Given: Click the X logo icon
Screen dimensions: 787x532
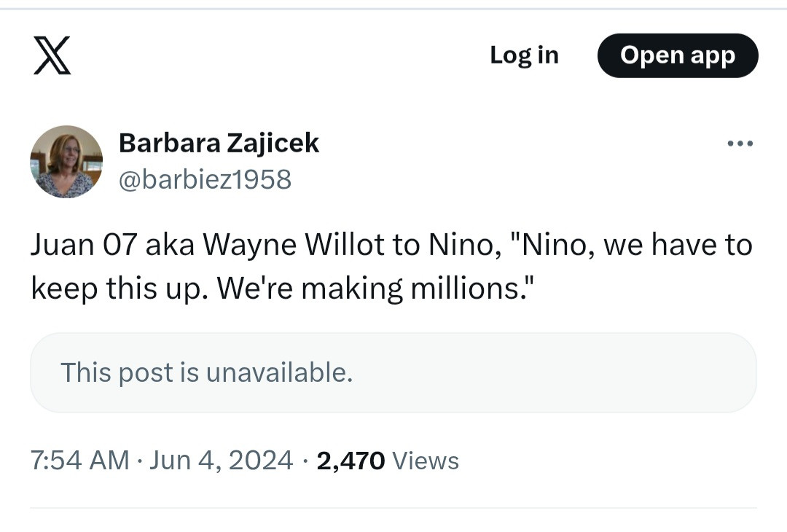Looking at the screenshot, I should click(x=52, y=56).
